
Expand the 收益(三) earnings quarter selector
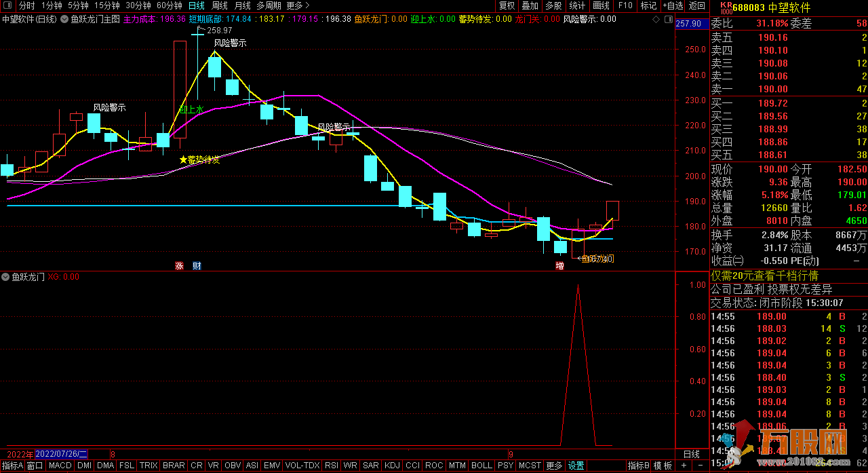[728, 260]
